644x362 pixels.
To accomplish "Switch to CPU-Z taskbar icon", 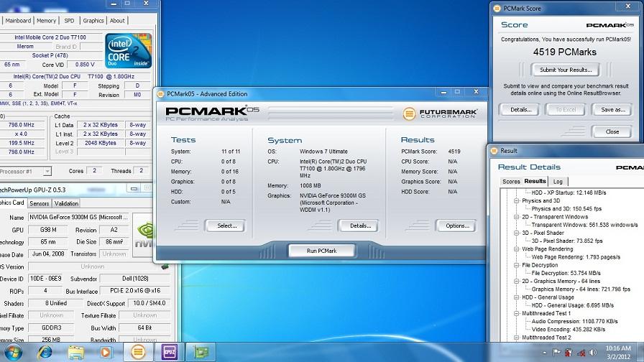I will point(169,352).
